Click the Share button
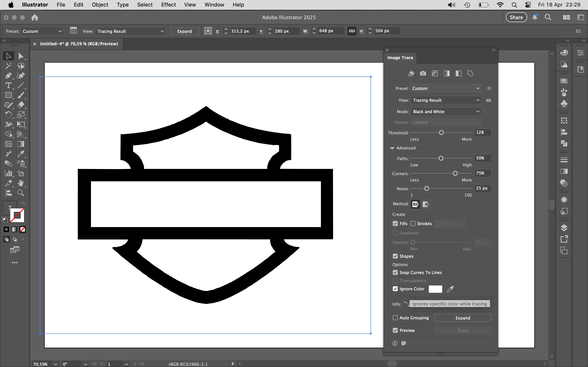588x367 pixels. pyautogui.click(x=516, y=17)
